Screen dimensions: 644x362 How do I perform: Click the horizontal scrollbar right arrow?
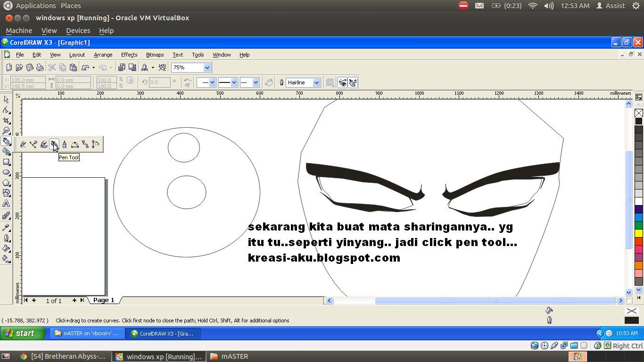pos(620,300)
